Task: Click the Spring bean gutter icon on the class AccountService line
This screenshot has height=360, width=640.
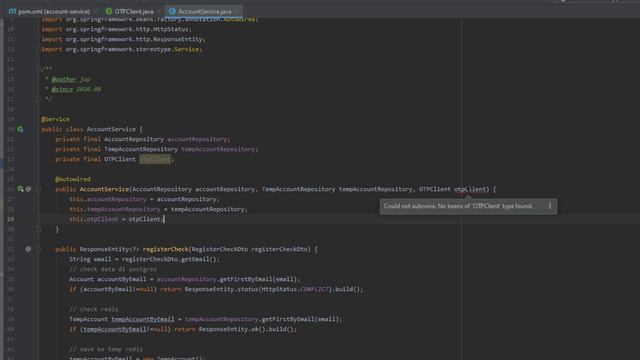Action: click(20, 129)
